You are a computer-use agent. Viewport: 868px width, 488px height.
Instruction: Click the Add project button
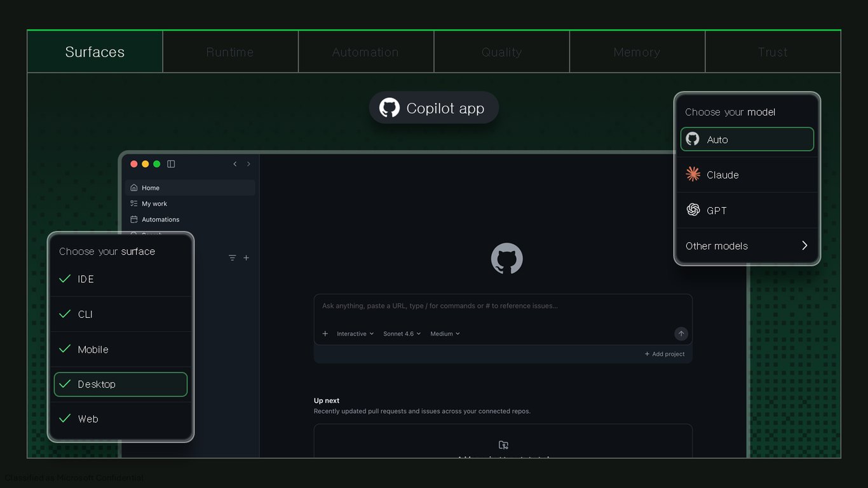click(665, 354)
